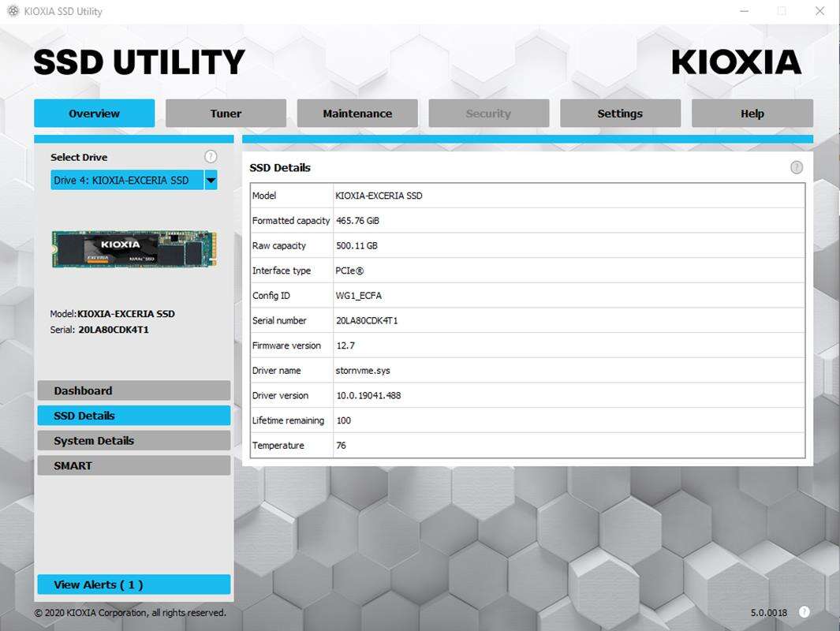
Task: Click the help icon next to version number
Action: [x=804, y=612]
